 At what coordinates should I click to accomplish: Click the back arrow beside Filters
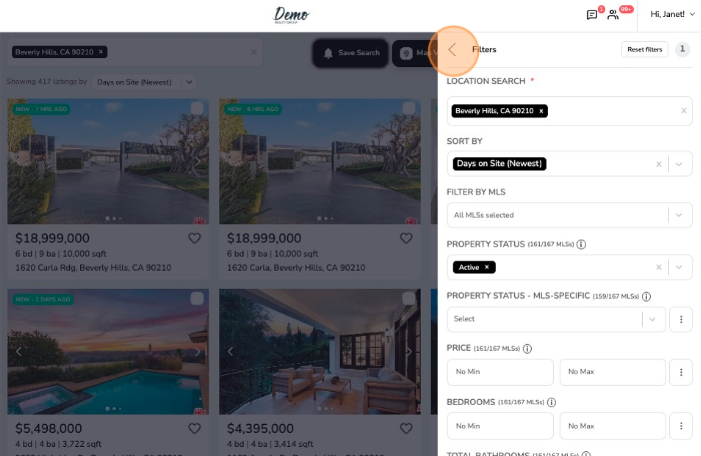coord(452,50)
